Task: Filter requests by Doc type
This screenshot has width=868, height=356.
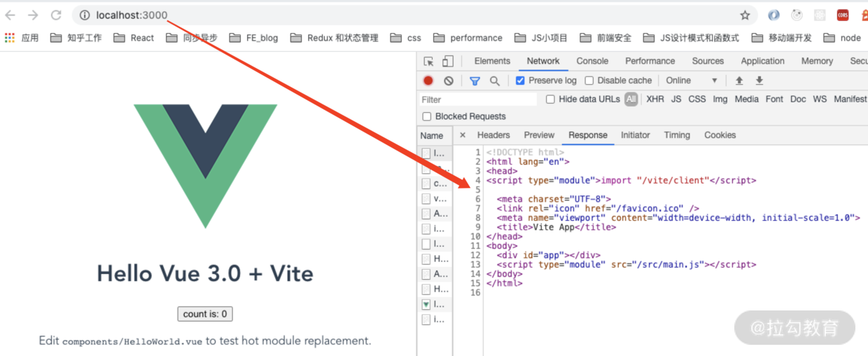Action: coord(798,100)
